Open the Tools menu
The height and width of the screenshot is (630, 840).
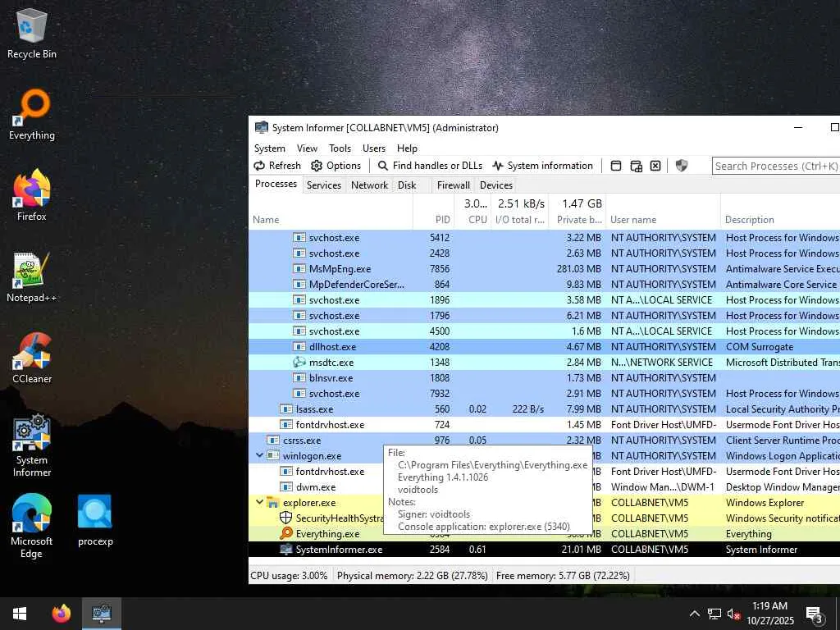tap(340, 148)
